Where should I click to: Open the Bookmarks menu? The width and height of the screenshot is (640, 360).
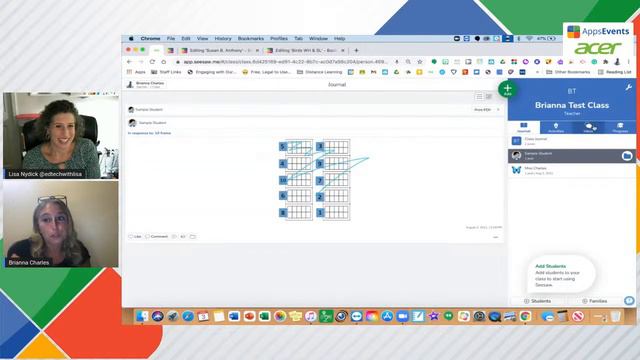(251, 38)
